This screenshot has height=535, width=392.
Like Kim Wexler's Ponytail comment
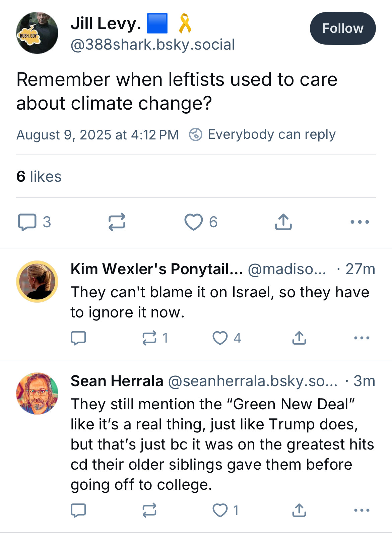[220, 338]
